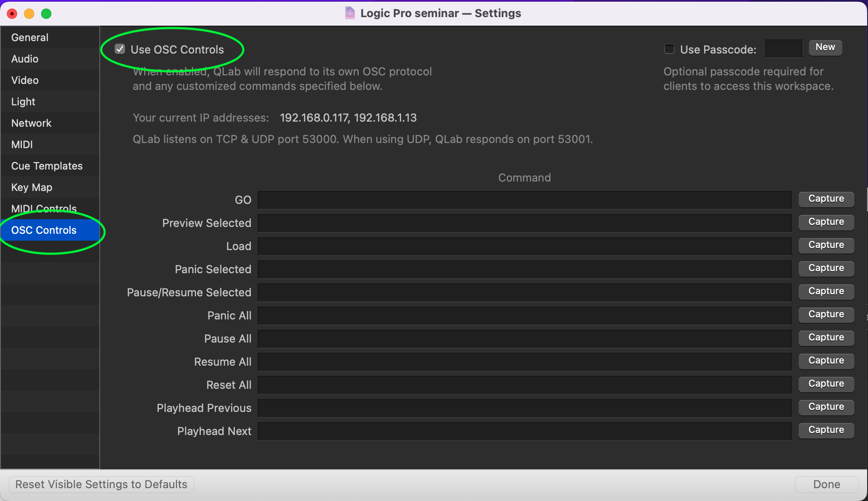Click Capture for Panic All
The width and height of the screenshot is (868, 501).
tap(826, 314)
